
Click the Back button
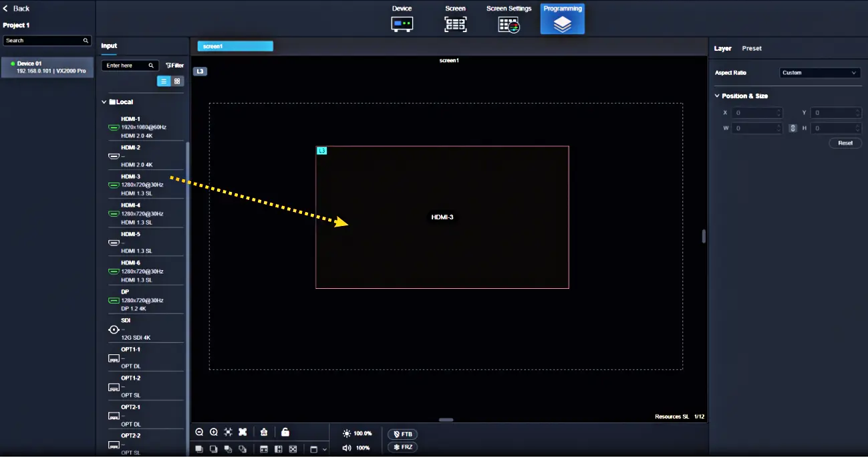click(17, 9)
